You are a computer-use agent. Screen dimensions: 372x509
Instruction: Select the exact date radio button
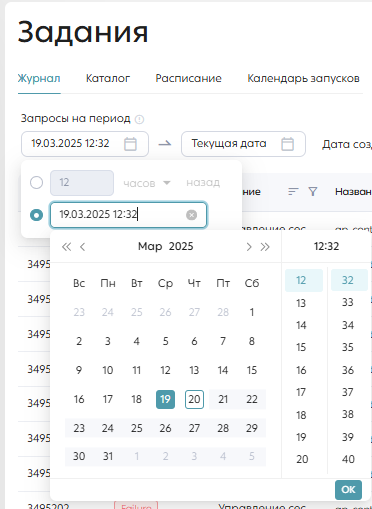(x=36, y=215)
